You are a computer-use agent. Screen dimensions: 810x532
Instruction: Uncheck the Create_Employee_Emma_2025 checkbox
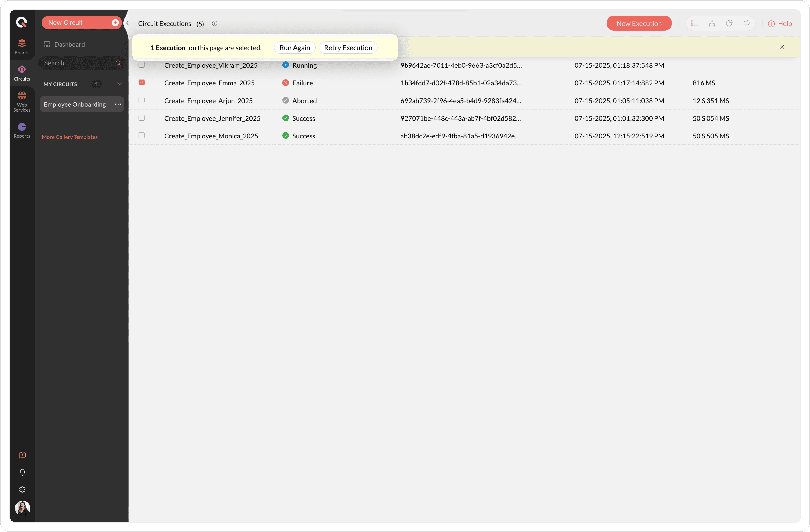click(142, 82)
